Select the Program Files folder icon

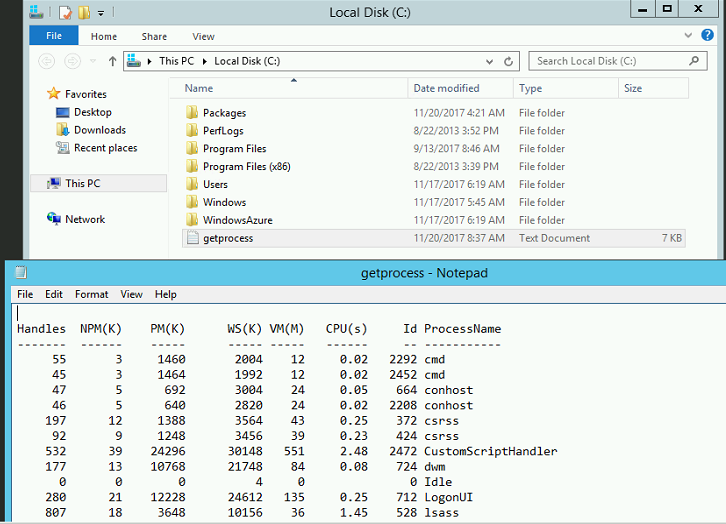(192, 148)
